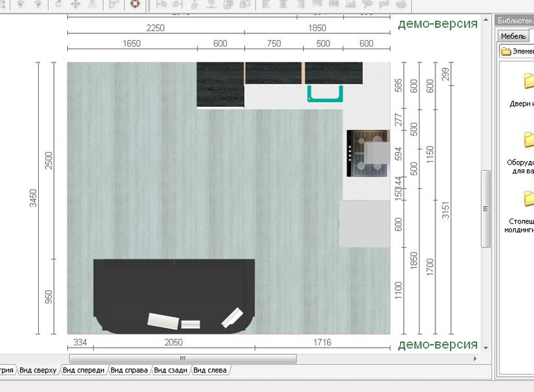Viewport: 534px width, 392px height.
Task: Select the 'Мебель' library tab
Action: coord(513,36)
